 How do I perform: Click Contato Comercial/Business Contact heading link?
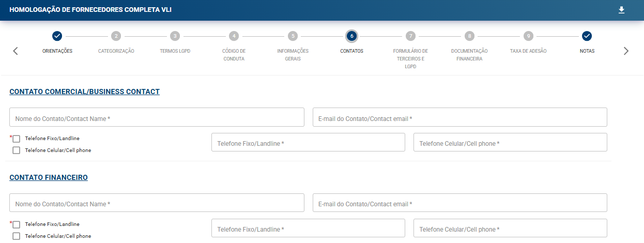click(85, 92)
